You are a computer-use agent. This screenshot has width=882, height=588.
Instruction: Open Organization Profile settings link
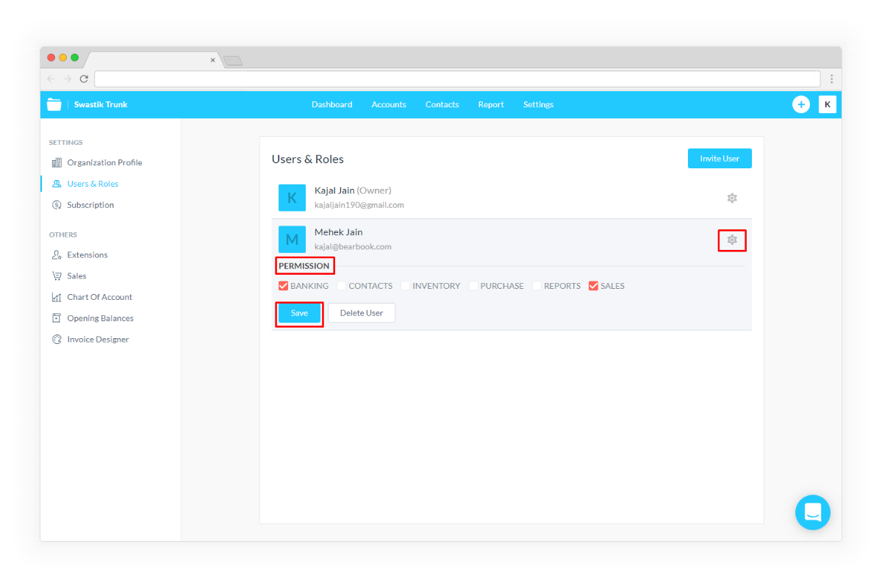[x=104, y=162]
